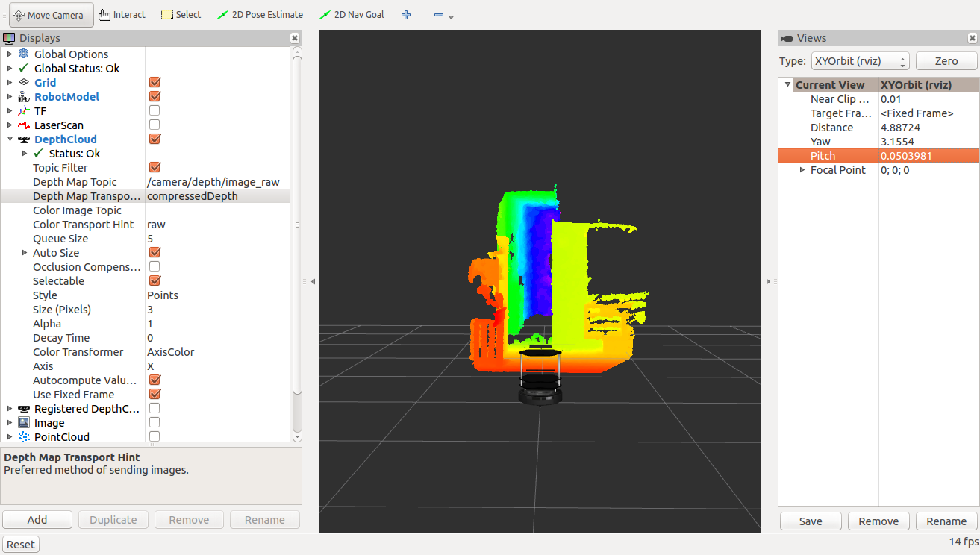Click the DepthCloud Status Ok checkmark
The height and width of the screenshot is (555, 980).
coord(39,153)
